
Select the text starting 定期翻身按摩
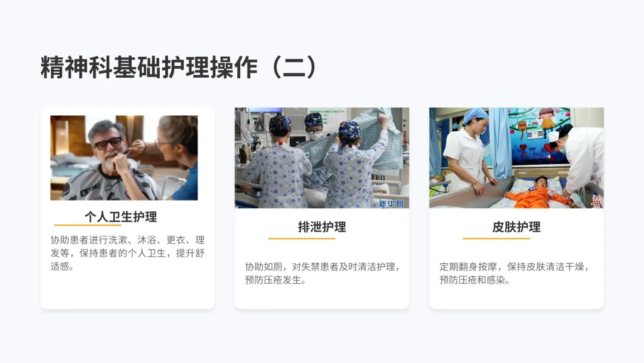[515, 273]
